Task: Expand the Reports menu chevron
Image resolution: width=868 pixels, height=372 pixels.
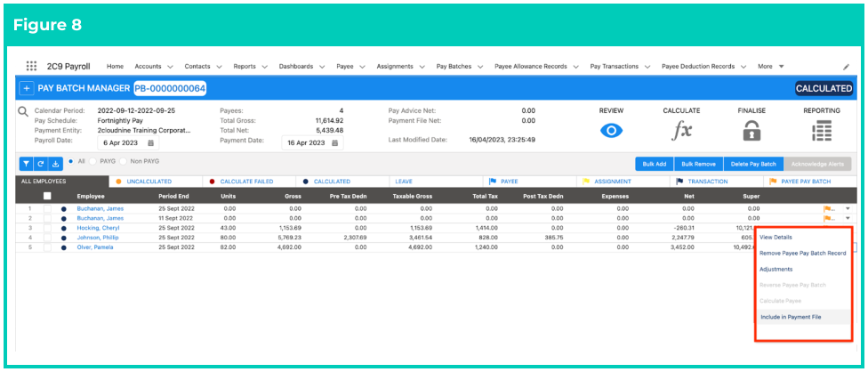Action: click(x=265, y=67)
